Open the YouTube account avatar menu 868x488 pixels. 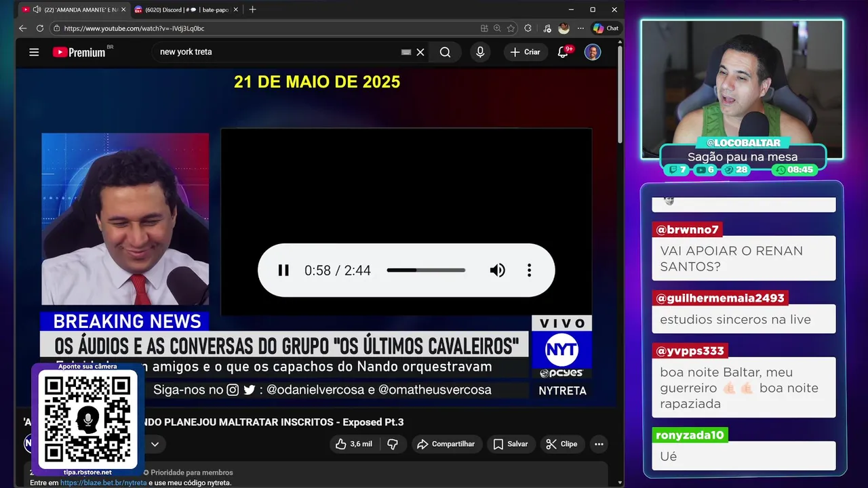593,52
